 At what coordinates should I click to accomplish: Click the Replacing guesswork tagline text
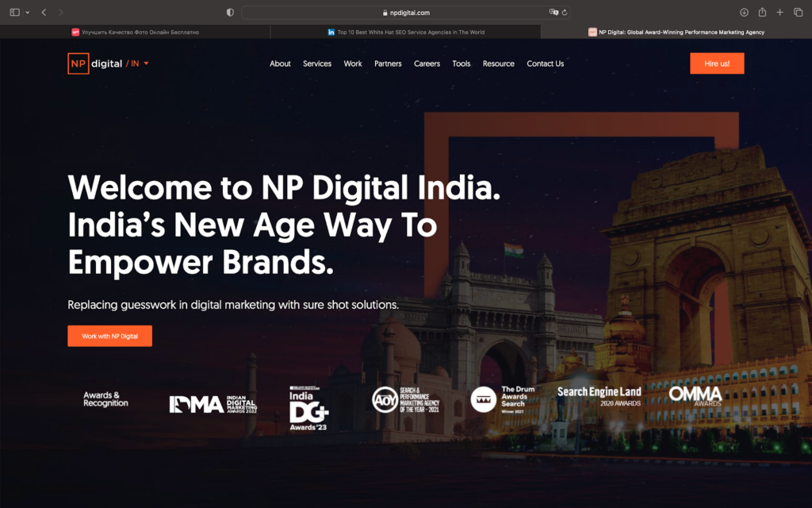coord(233,305)
